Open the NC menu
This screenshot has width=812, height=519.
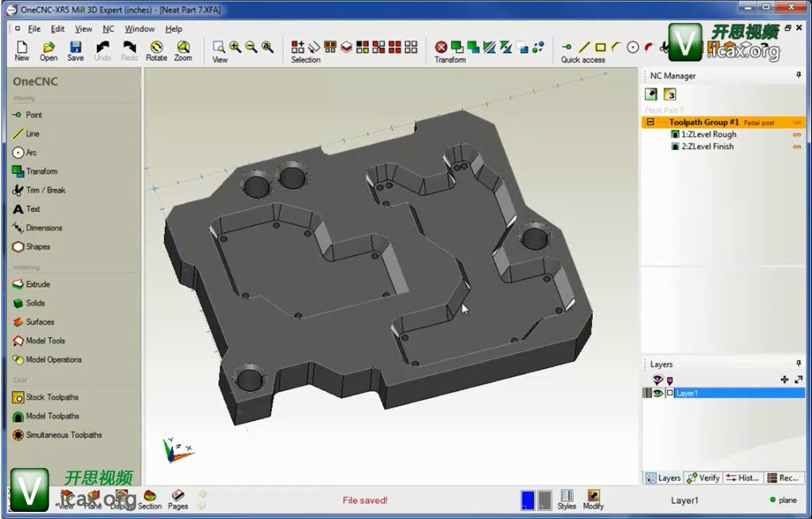(108, 29)
